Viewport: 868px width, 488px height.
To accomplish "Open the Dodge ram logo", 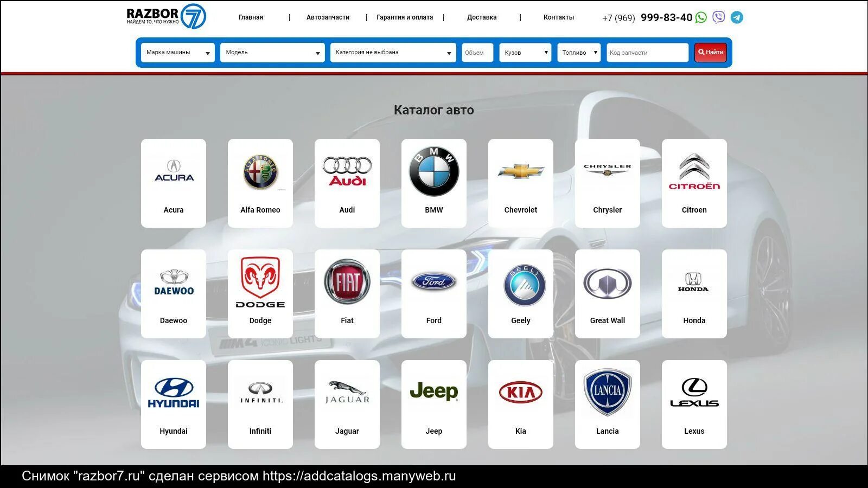I will click(260, 282).
